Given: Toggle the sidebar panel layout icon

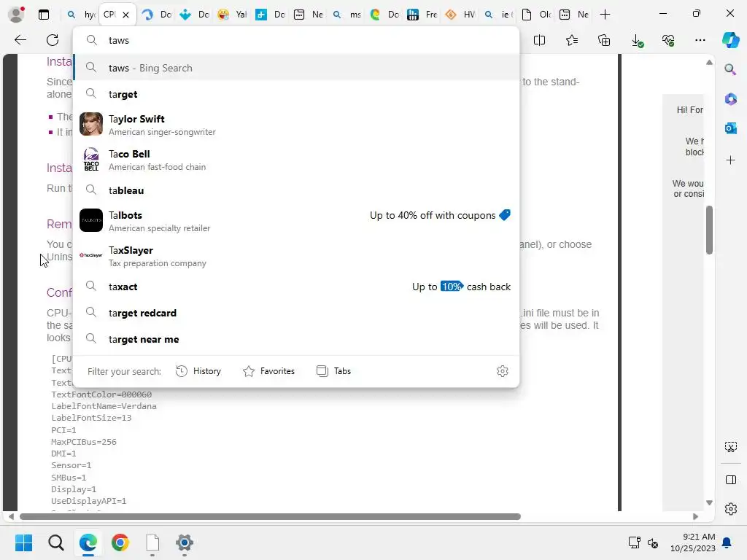Looking at the screenshot, I should (730, 480).
